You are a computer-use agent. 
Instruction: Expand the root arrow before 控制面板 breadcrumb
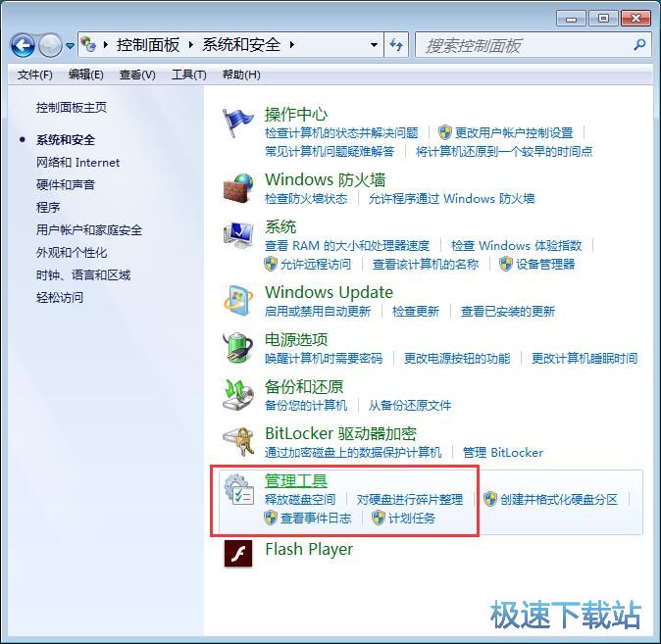tap(105, 45)
